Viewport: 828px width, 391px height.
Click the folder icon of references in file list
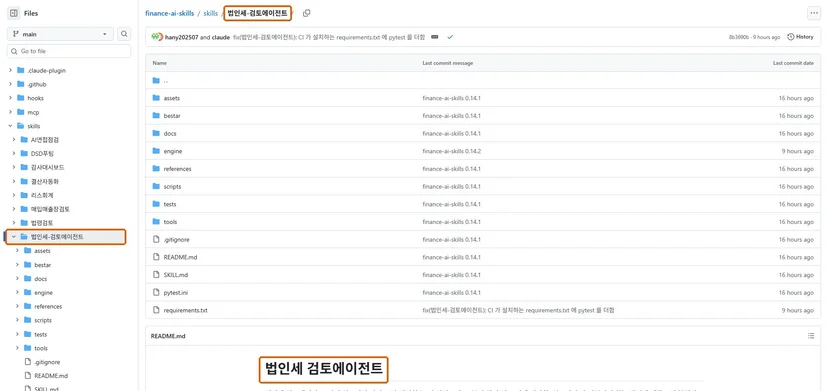pos(156,169)
